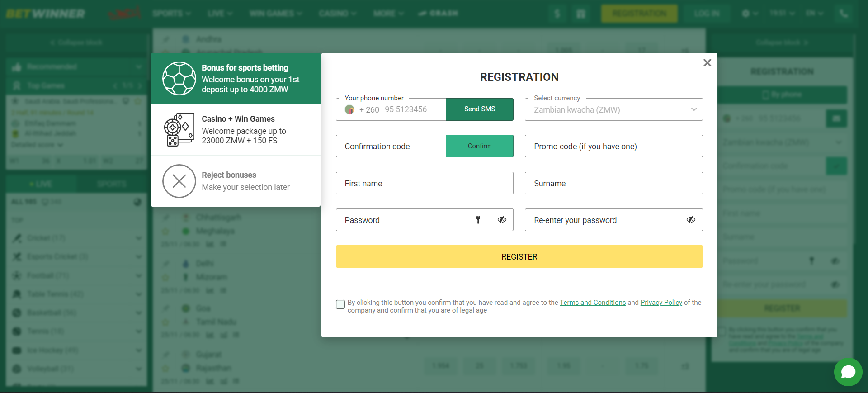The image size is (868, 393).
Task: Open the MORE menu in the top bar
Action: tap(388, 14)
